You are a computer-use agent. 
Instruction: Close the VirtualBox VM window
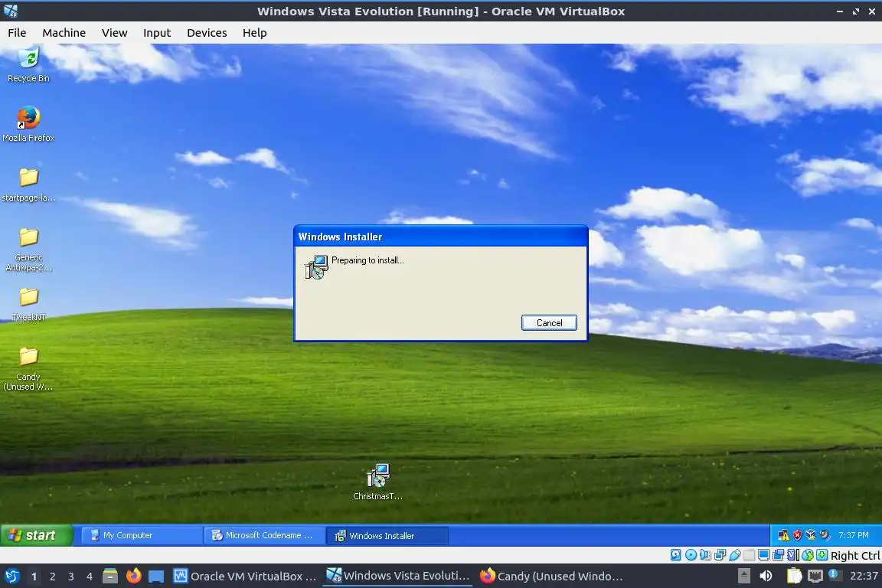coord(871,11)
